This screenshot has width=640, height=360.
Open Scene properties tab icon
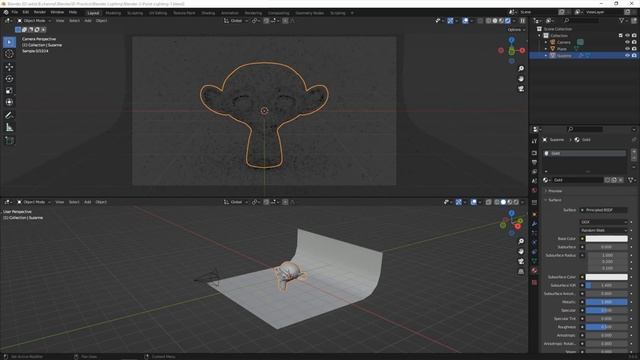pyautogui.click(x=534, y=181)
